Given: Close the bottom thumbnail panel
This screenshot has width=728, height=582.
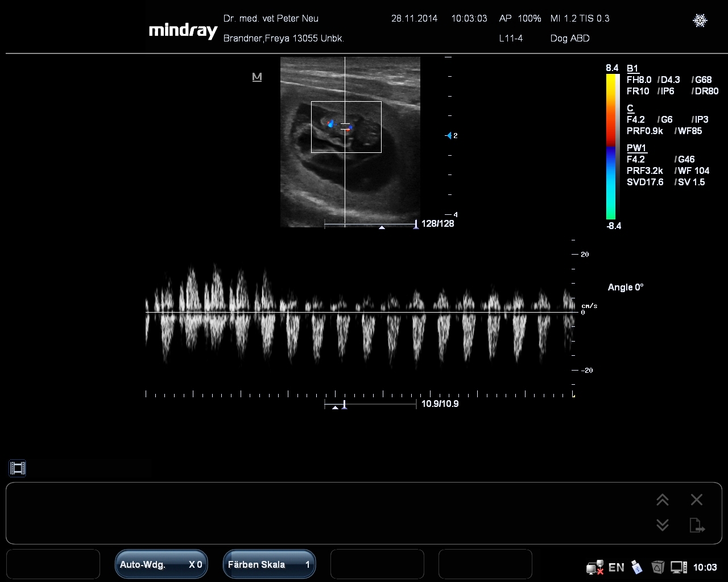Looking at the screenshot, I should [x=697, y=500].
